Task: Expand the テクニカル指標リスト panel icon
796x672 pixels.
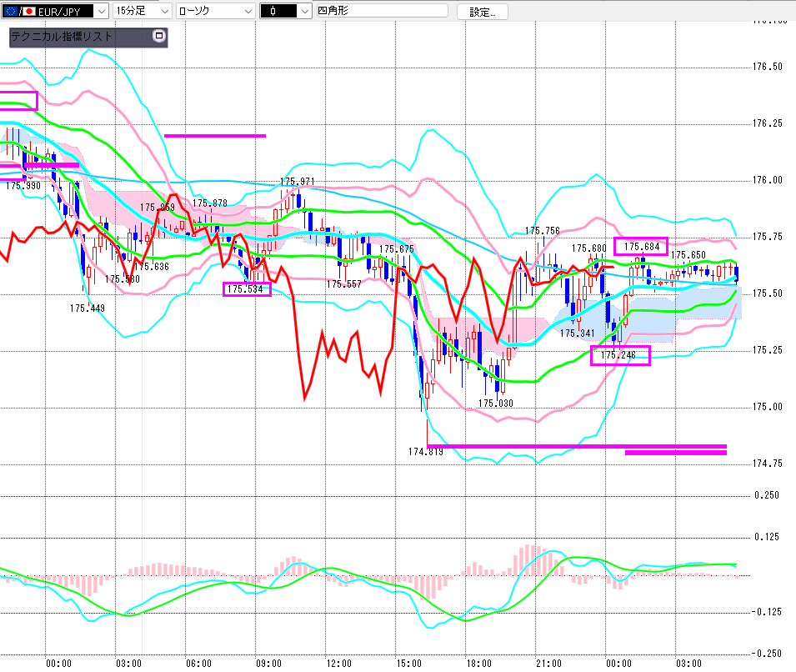Action: (159, 37)
